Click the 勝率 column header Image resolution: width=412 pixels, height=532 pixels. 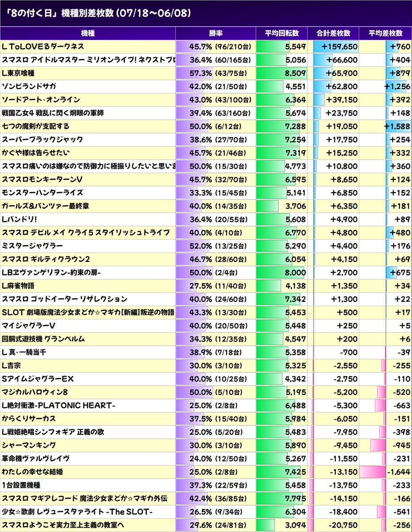coord(216,33)
